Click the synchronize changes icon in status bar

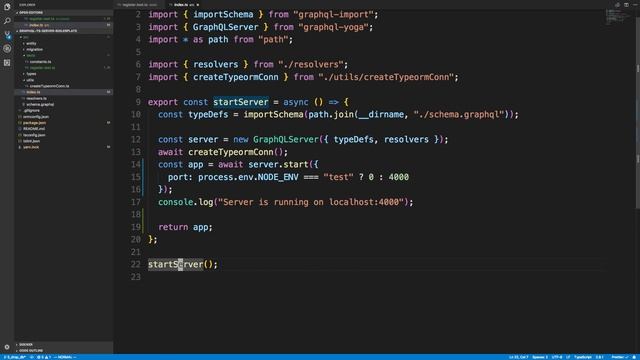coord(31,357)
